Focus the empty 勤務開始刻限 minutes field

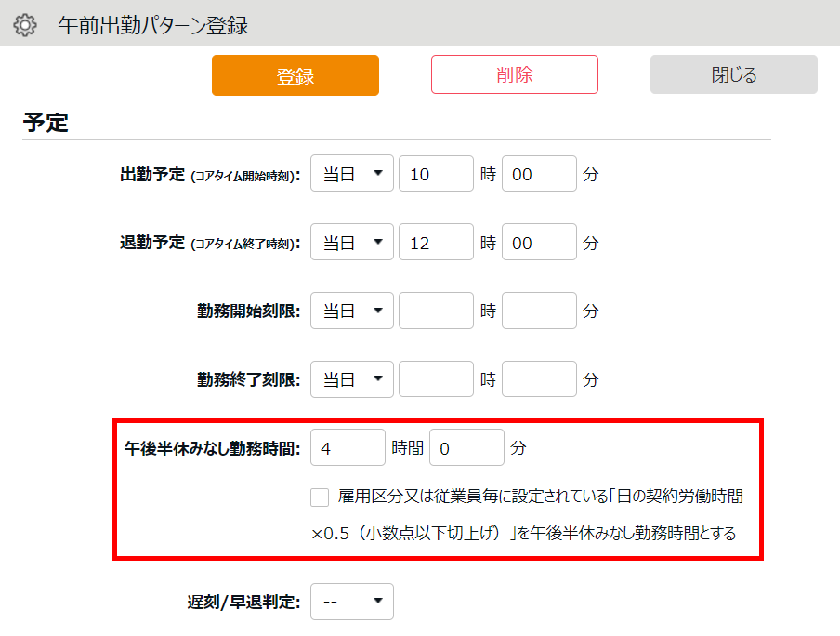coord(539,311)
